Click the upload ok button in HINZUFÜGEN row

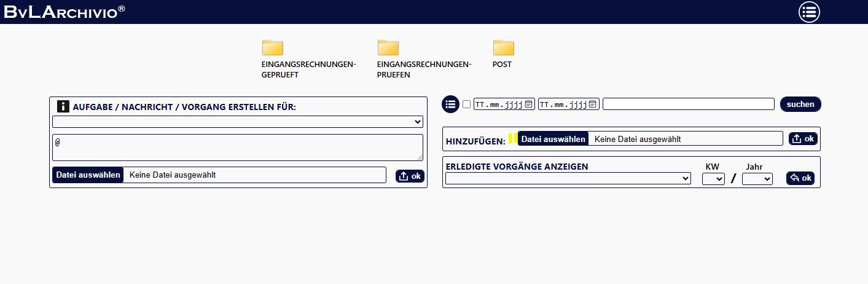coord(803,139)
